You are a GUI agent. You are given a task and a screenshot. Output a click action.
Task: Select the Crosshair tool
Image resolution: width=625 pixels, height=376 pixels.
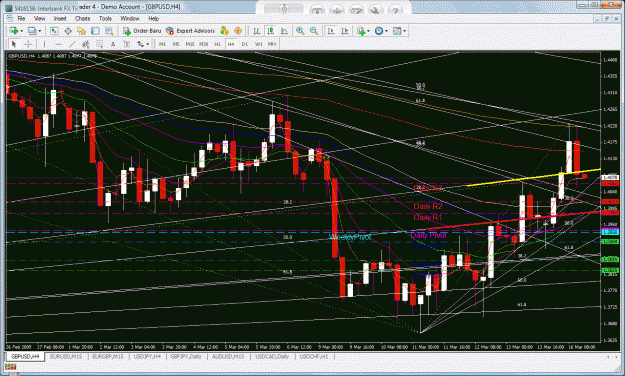[x=28, y=44]
